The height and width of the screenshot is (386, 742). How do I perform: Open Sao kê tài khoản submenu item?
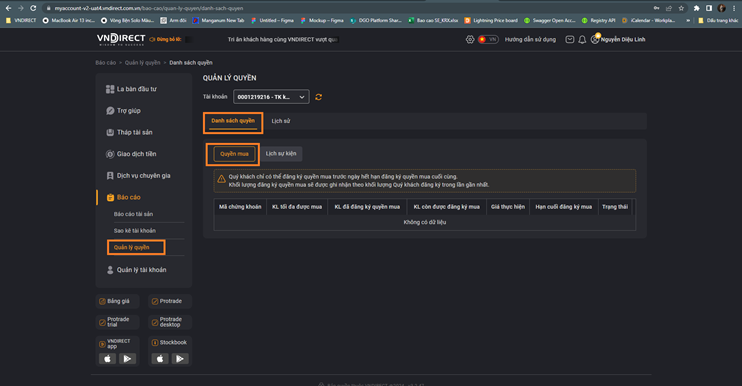click(135, 231)
